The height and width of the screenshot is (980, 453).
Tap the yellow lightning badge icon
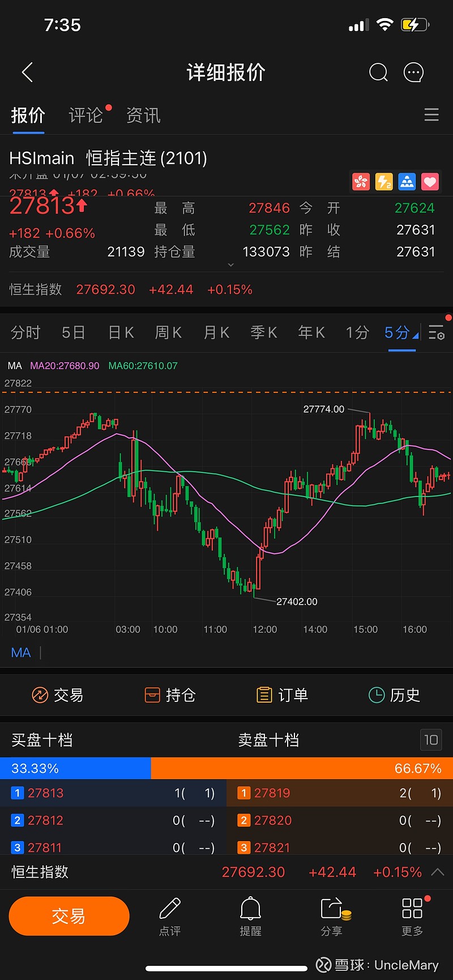(384, 182)
